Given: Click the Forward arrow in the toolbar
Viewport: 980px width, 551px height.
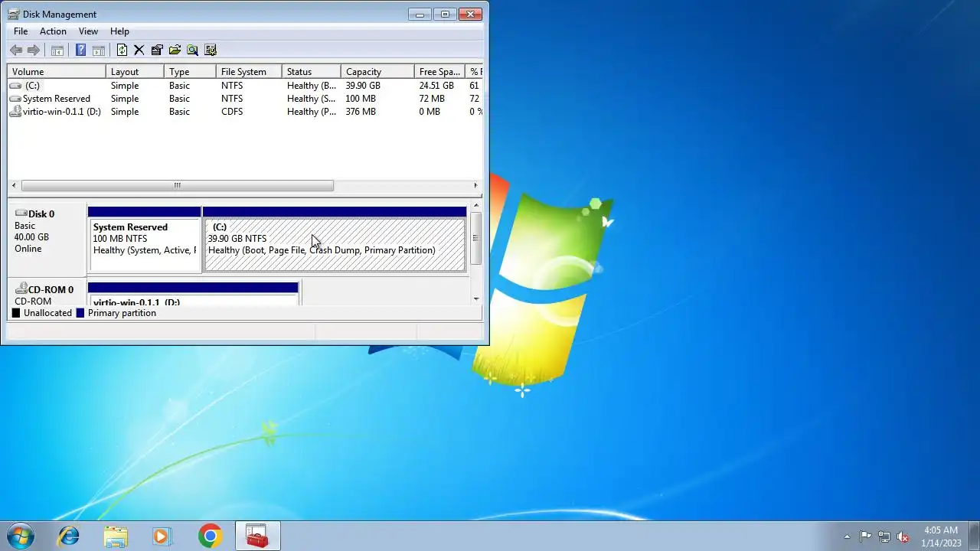Looking at the screenshot, I should 34,51.
